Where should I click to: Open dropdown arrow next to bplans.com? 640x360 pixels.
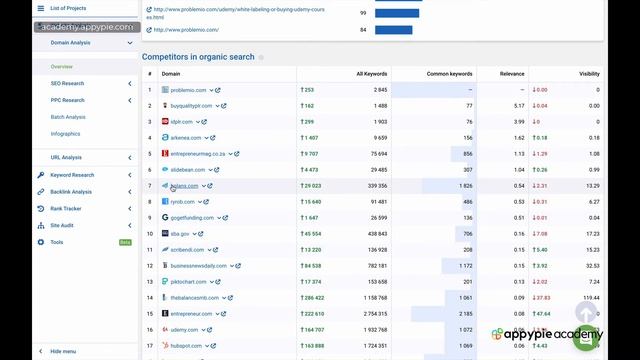click(x=203, y=186)
